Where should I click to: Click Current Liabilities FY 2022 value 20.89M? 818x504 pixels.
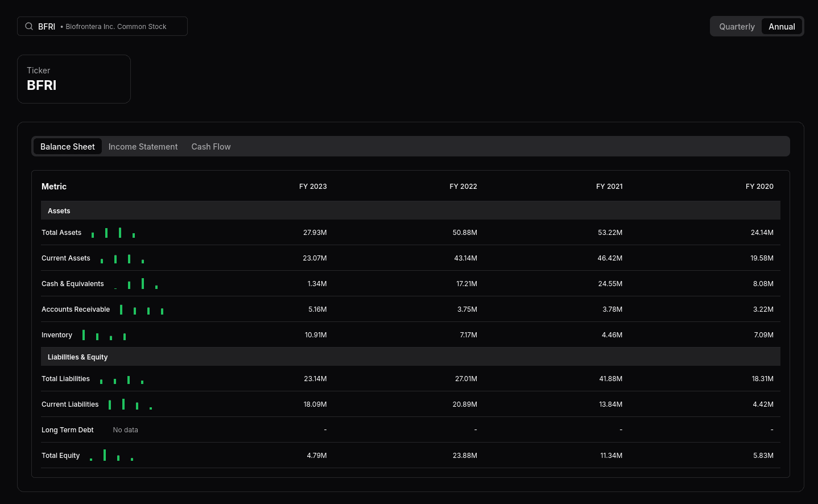pos(465,404)
